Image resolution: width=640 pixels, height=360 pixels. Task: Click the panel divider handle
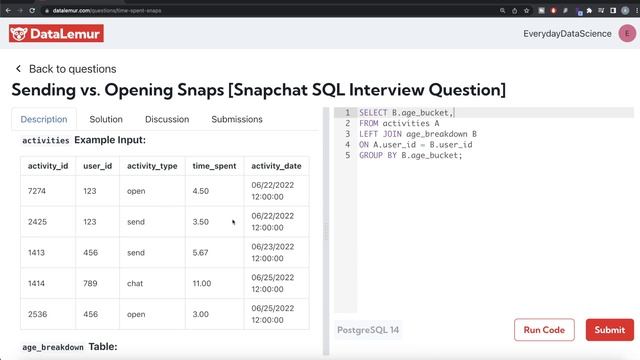326,231
